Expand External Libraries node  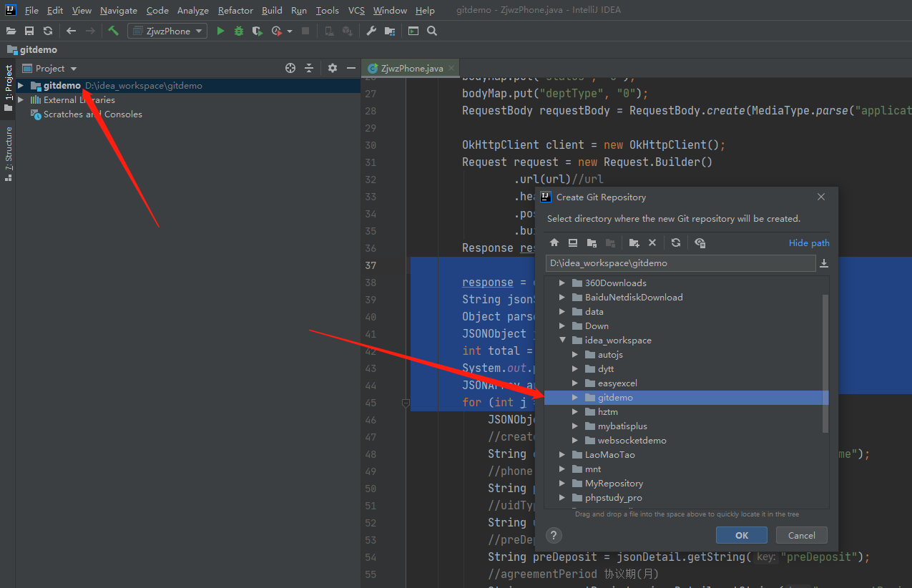21,99
